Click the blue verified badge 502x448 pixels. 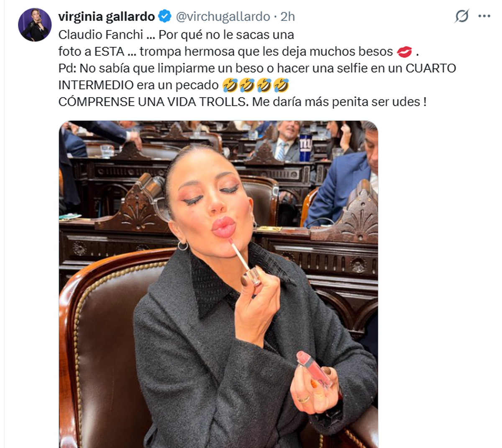coord(165,17)
